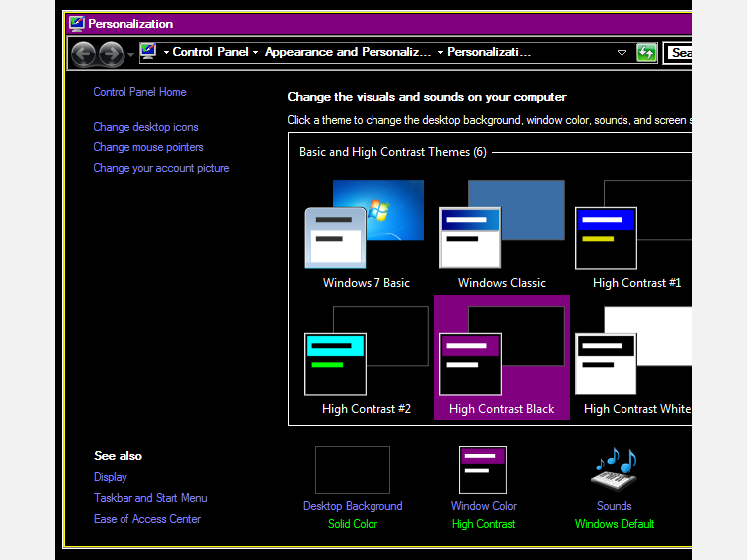Click the Desktop Background preview icon
Viewport: 747px width, 560px height.
point(353,470)
